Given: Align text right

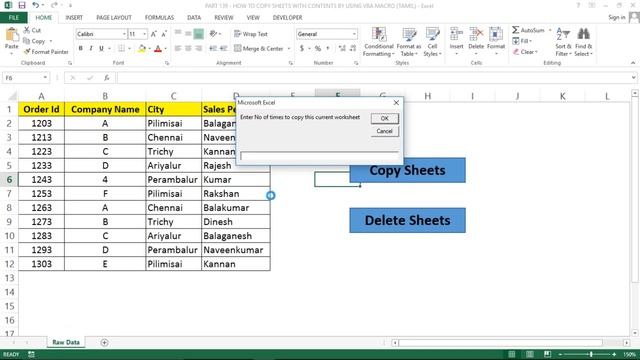Looking at the screenshot, I should 199,49.
